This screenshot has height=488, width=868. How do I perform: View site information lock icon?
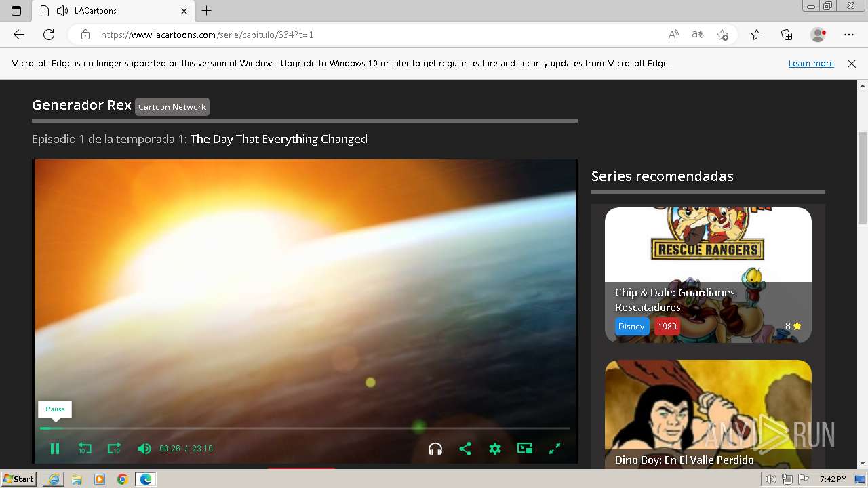(85, 35)
